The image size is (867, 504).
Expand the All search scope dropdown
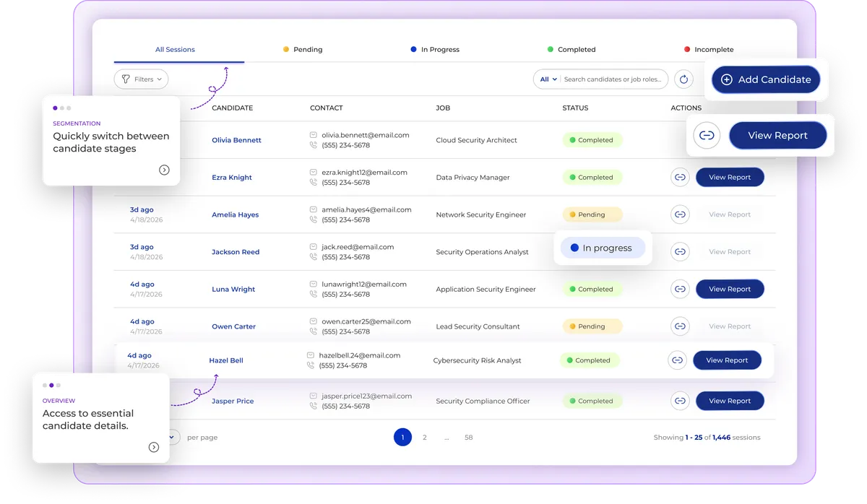point(548,79)
